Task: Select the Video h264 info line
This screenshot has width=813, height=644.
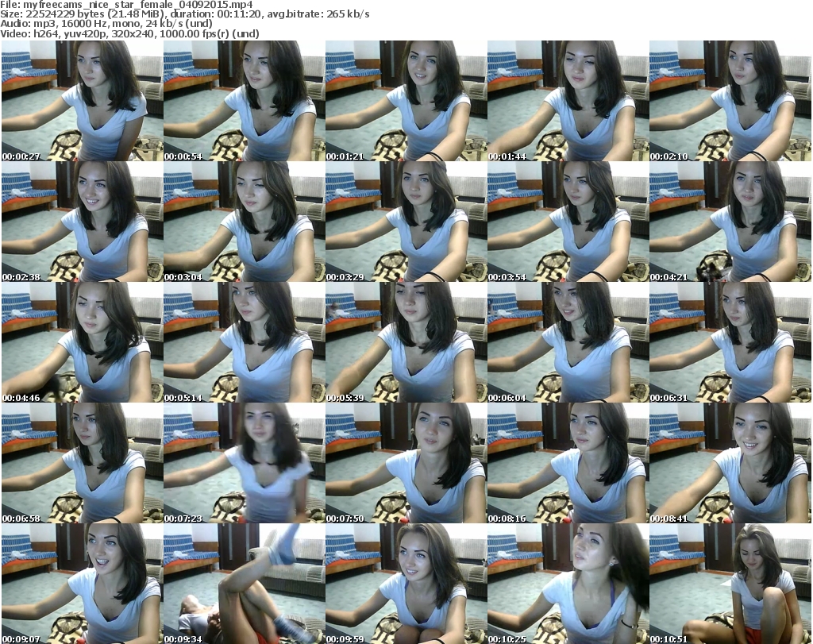Action: coord(129,33)
